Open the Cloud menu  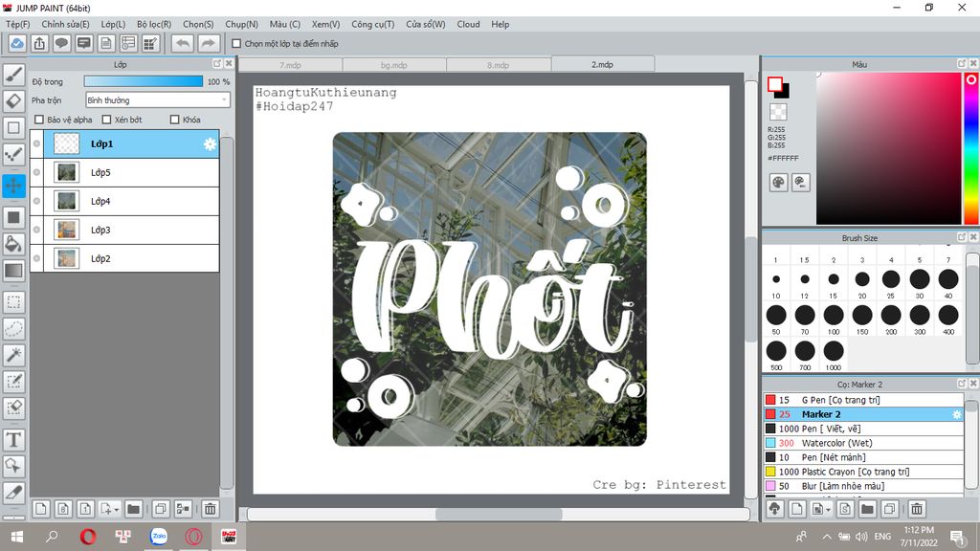click(x=468, y=24)
